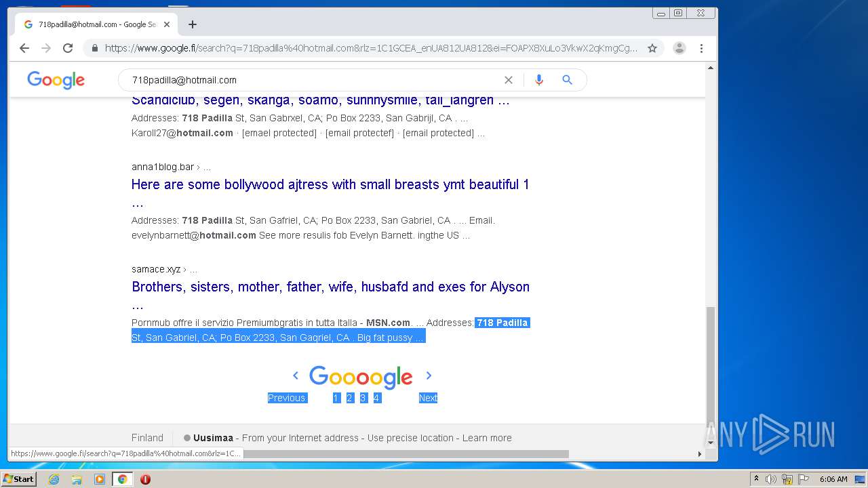Click the address bar URL
Screen dimensions: 868x488
(371, 48)
